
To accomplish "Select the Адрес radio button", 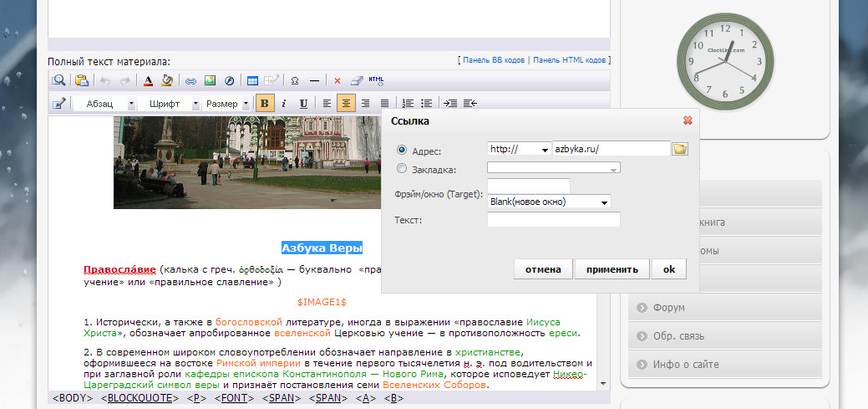I will (402, 151).
